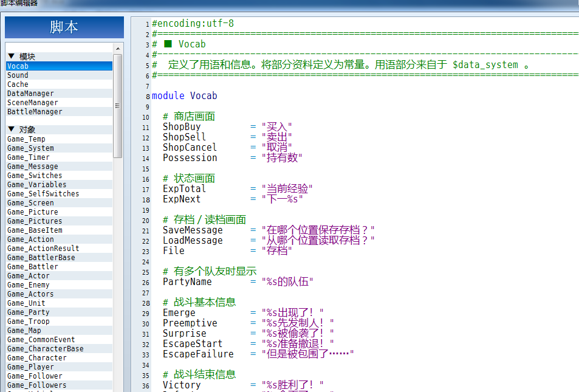Select the Game_Actors script

(x=60, y=294)
